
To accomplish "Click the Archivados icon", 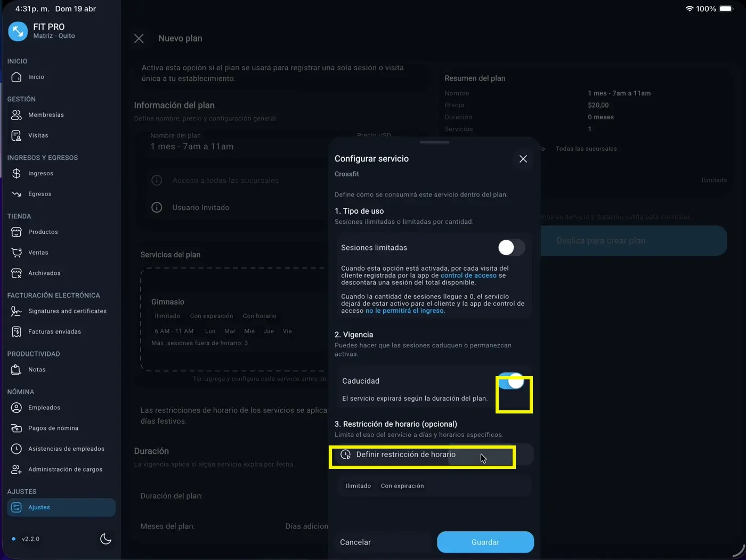I will 16,273.
